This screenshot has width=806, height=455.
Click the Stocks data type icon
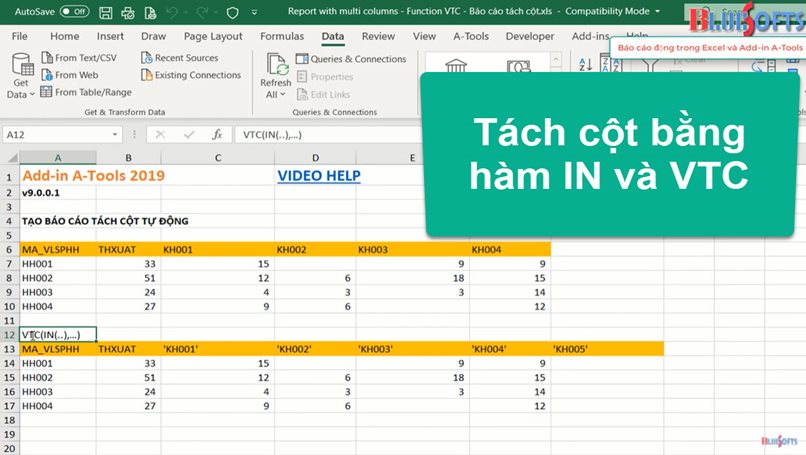[456, 66]
